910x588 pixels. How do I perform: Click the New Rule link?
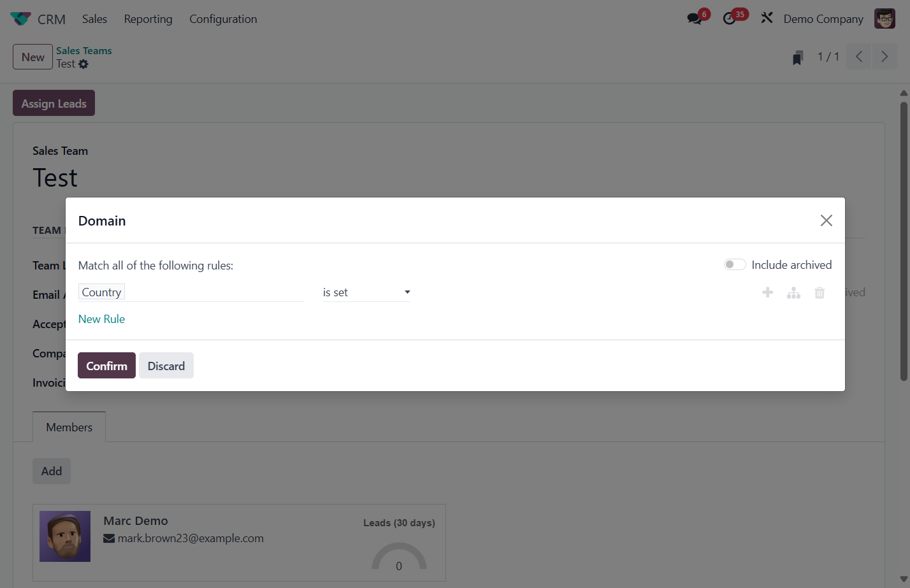point(101,319)
